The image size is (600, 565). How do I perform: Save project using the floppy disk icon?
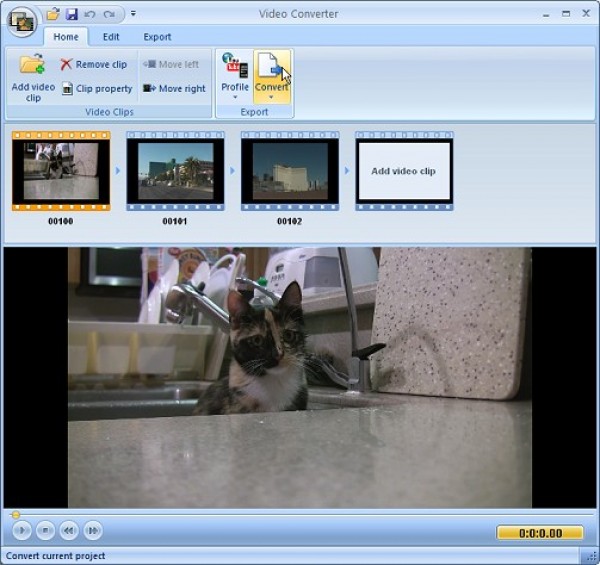(x=71, y=14)
